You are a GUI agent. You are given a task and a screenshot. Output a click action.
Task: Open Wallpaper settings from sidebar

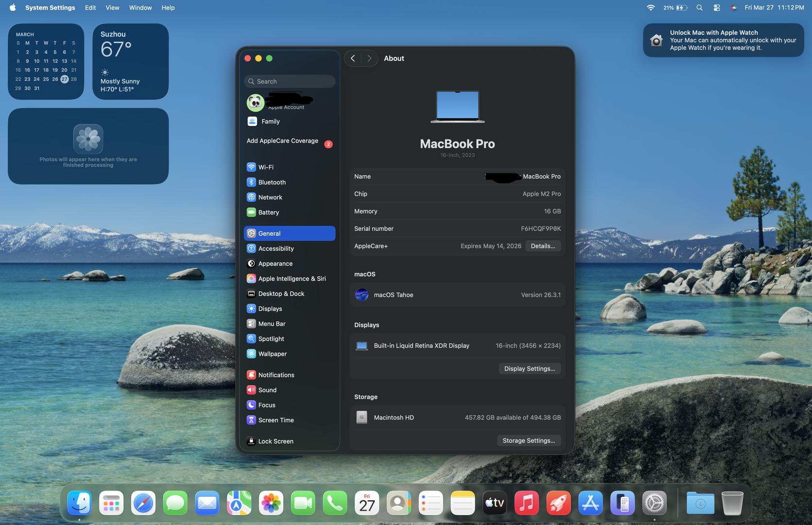pyautogui.click(x=272, y=354)
